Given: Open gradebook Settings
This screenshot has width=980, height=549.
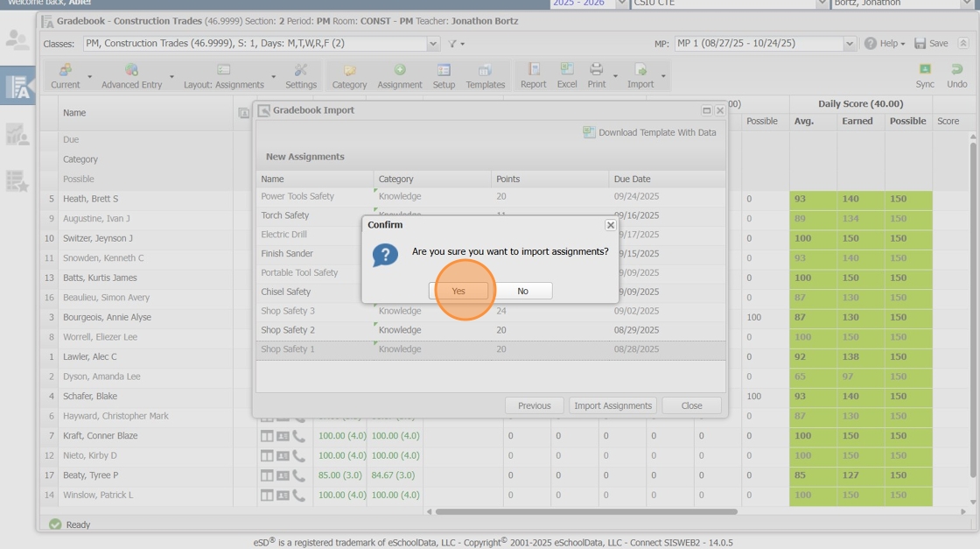Looking at the screenshot, I should [301, 76].
